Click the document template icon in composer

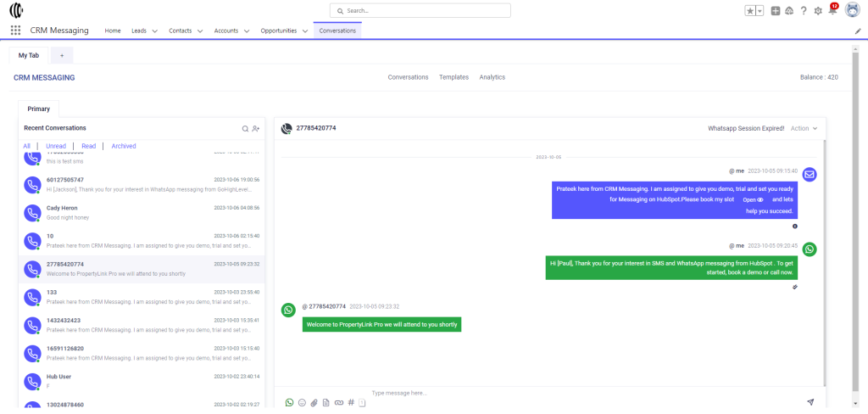[326, 402]
